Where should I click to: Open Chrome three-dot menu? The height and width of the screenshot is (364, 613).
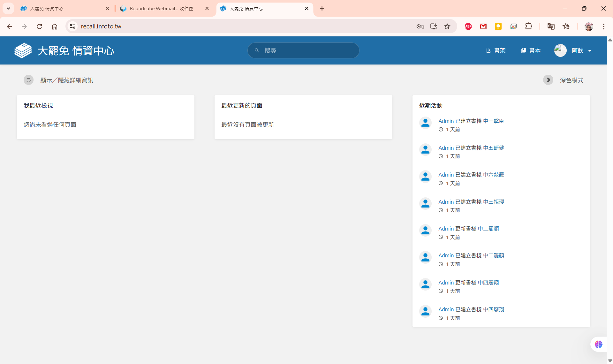point(603,27)
